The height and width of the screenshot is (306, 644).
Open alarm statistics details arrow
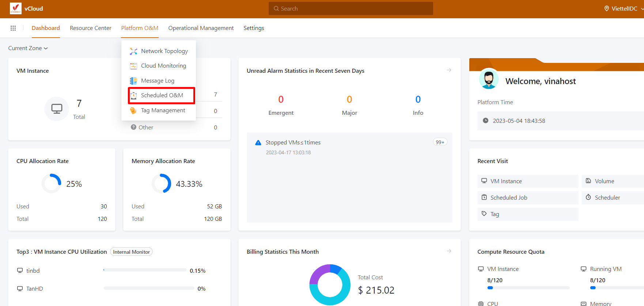tap(449, 70)
